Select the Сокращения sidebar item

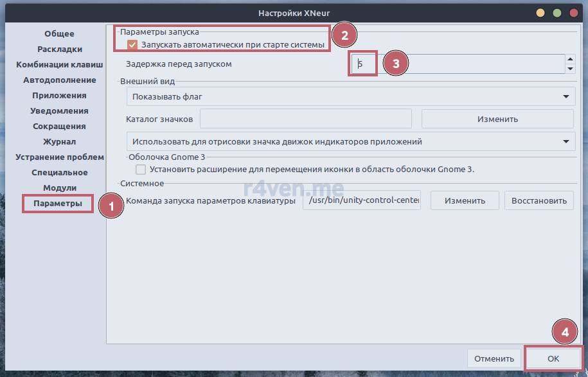click(x=59, y=126)
